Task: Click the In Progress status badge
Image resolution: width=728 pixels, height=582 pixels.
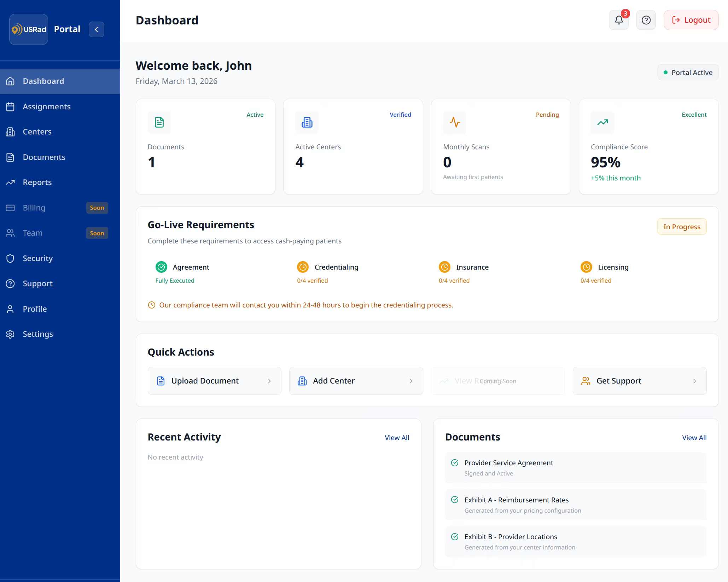Action: 681,226
